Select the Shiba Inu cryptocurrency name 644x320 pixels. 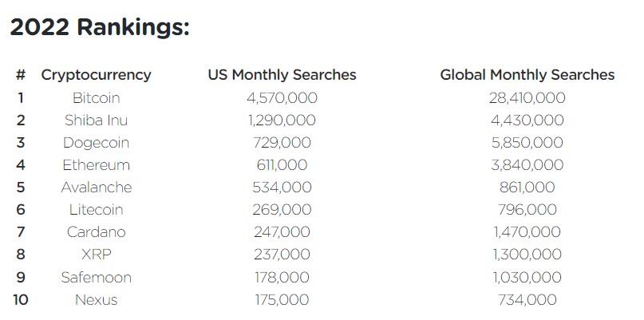(96, 120)
